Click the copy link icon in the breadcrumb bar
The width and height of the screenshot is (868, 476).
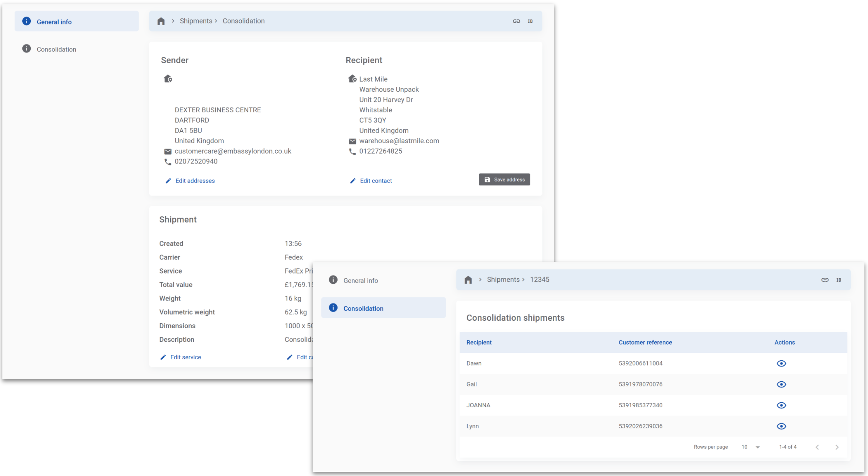516,21
